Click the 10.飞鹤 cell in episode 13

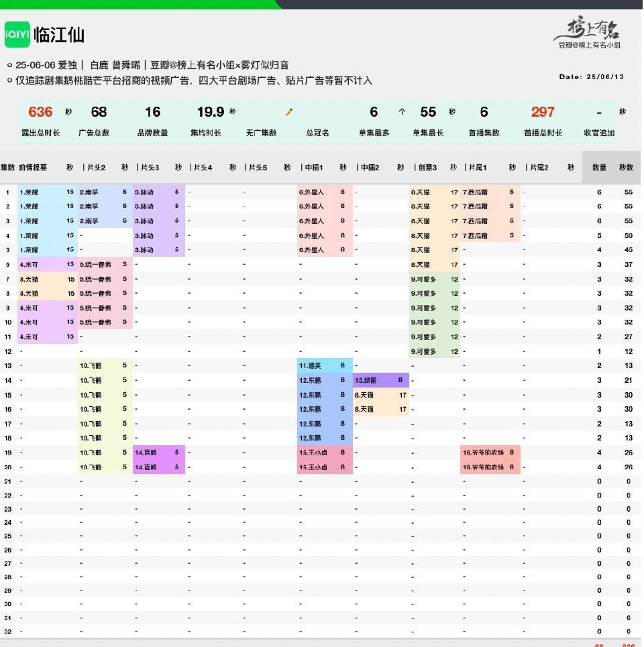pos(105,365)
